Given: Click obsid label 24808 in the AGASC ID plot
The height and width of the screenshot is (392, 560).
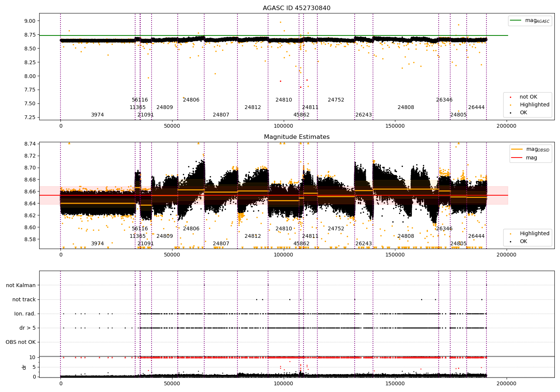Looking at the screenshot, I should 406,108.
